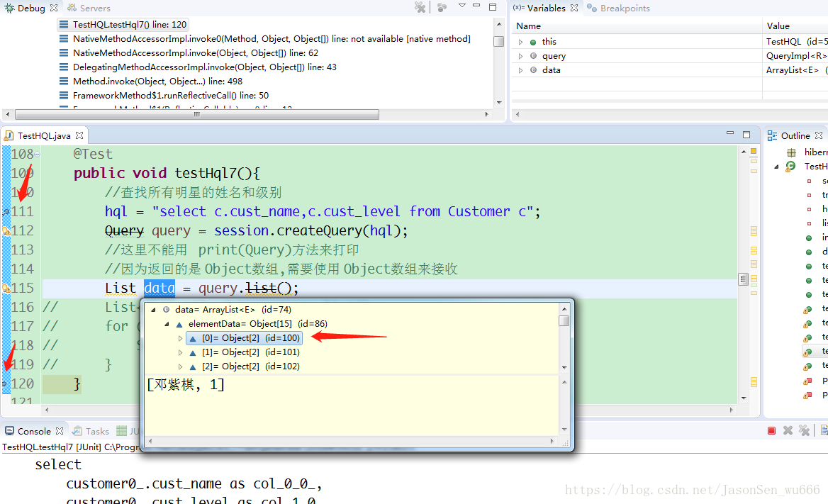
Task: Maximize the editor area
Action: (746, 135)
